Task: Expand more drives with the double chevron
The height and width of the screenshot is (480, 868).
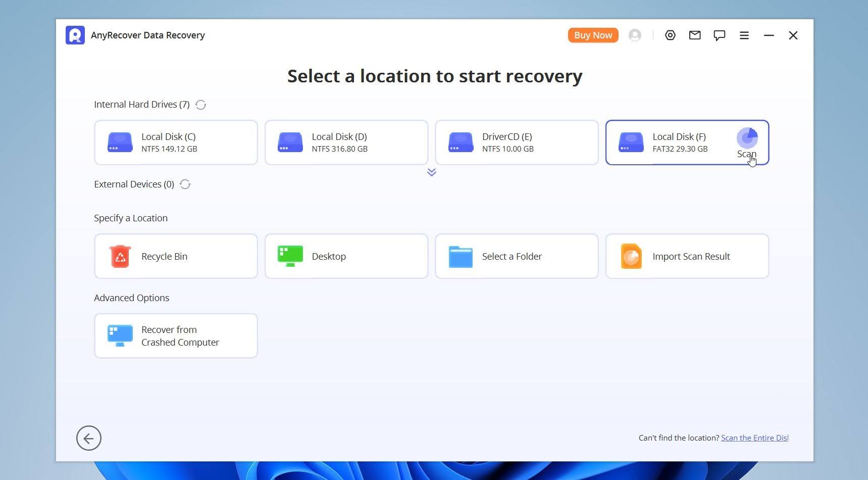Action: coord(431,172)
